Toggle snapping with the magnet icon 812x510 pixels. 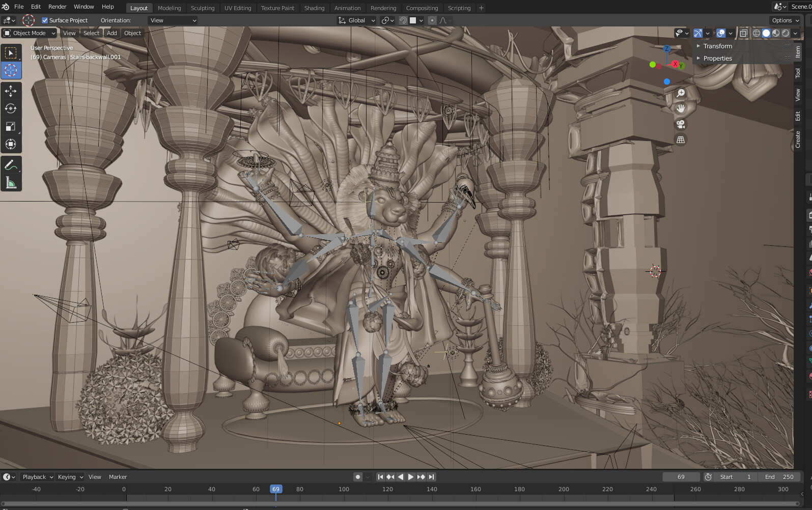pos(403,20)
